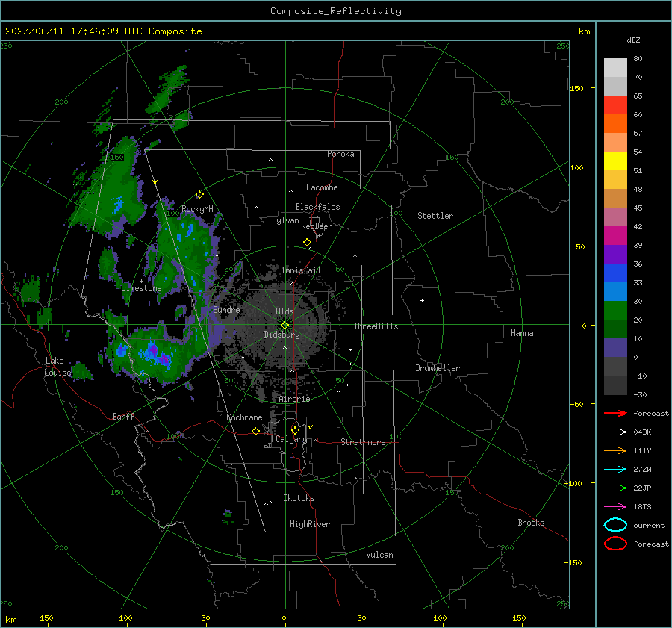Click the 65 dBZ red color swatch

(x=615, y=105)
